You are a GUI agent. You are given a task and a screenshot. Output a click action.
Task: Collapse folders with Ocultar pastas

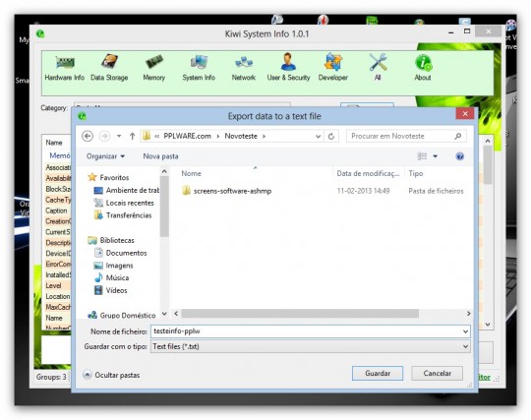click(x=111, y=375)
